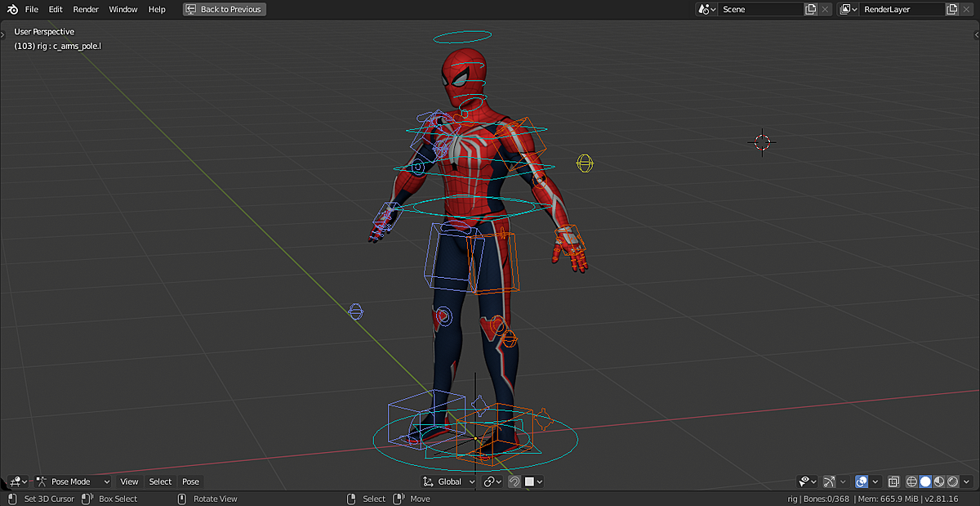The height and width of the screenshot is (506, 980).
Task: Keep Solid shading mode enabled
Action: pyautogui.click(x=924, y=481)
